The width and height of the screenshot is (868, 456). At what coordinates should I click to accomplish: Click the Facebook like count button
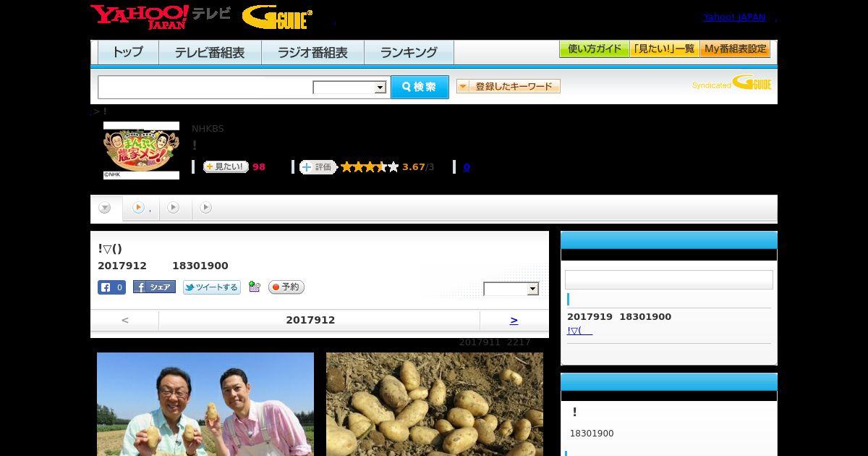pos(112,287)
